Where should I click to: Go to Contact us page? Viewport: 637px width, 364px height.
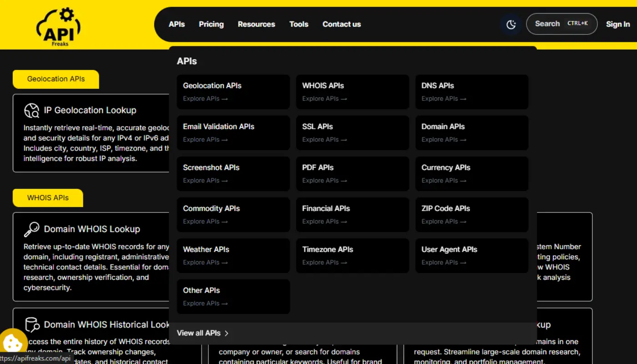(x=342, y=24)
